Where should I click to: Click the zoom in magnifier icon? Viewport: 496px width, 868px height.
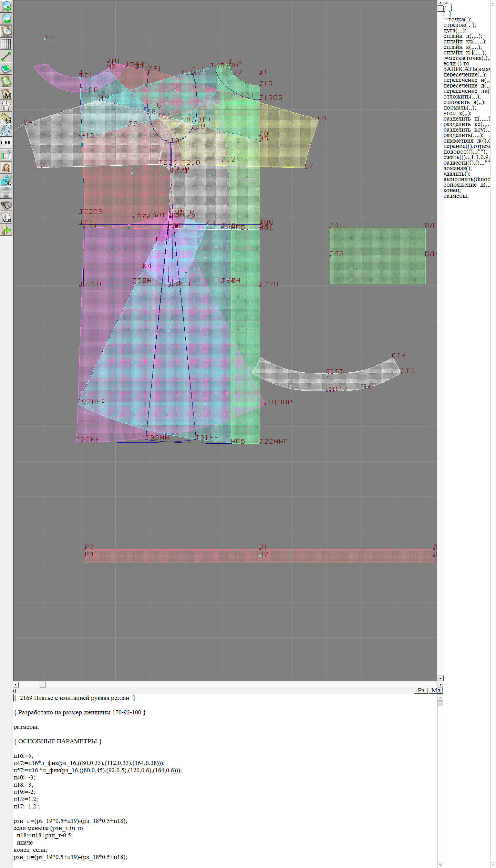6,6
